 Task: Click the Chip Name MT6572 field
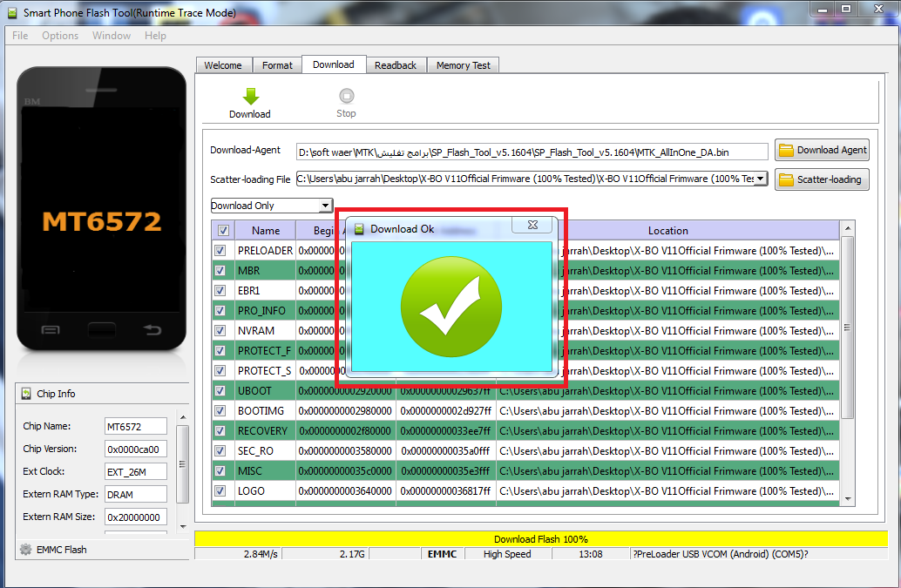point(136,427)
